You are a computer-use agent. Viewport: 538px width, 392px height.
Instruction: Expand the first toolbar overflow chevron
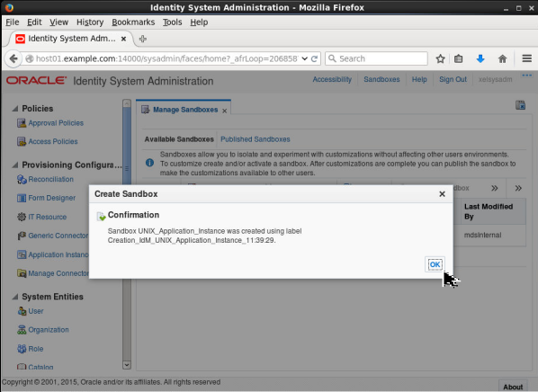pos(494,188)
